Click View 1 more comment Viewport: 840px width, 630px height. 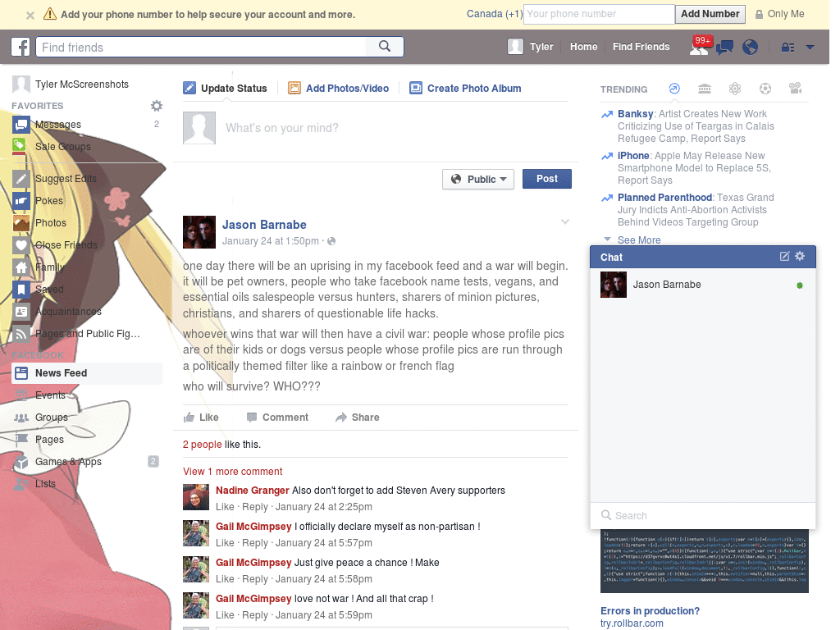[x=232, y=472]
